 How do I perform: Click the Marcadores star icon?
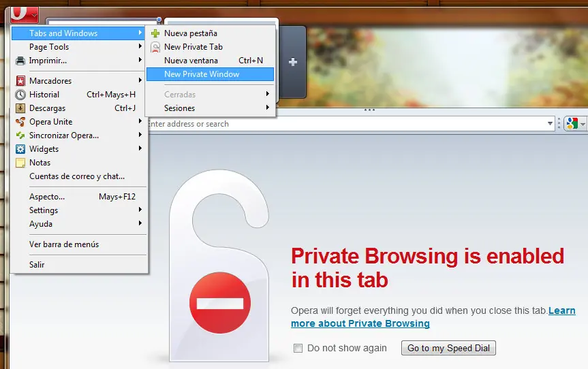(x=20, y=81)
